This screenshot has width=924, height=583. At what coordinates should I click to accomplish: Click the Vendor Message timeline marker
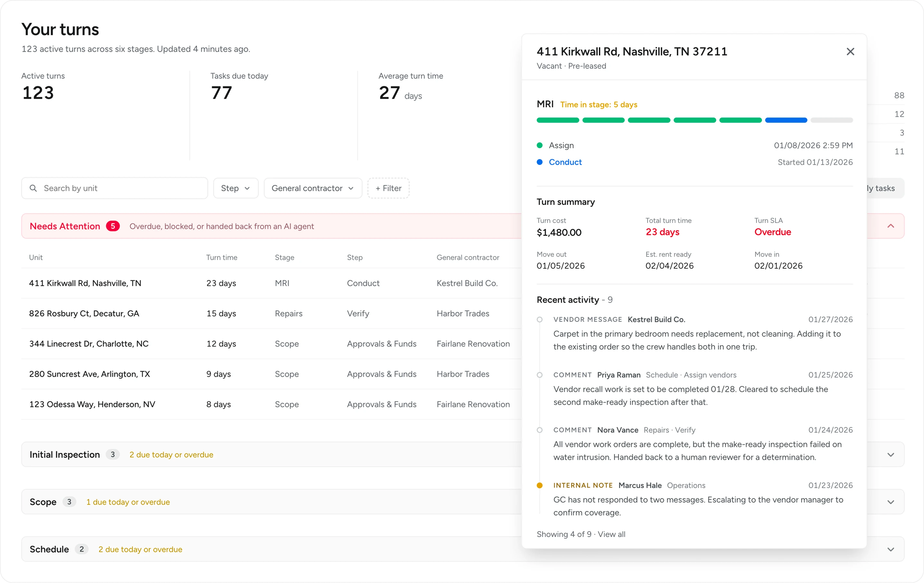540,320
